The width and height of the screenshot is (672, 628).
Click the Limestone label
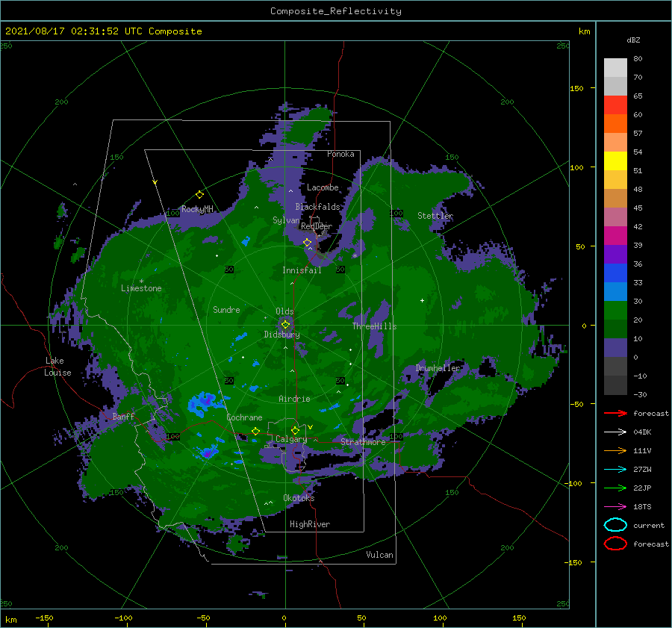(x=141, y=288)
